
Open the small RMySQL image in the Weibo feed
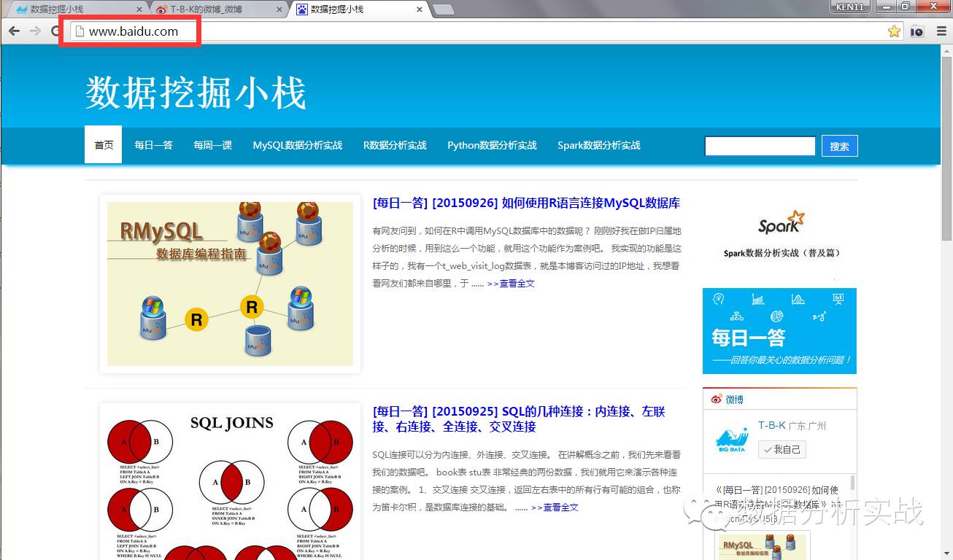(x=763, y=547)
